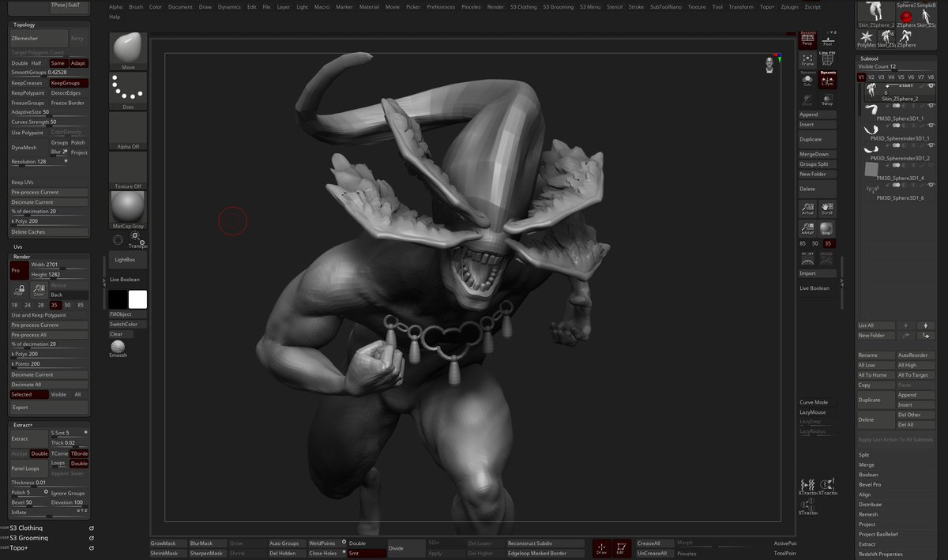The width and height of the screenshot is (948, 560).
Task: Click the BPR render sphere icon
Action: click(x=827, y=229)
